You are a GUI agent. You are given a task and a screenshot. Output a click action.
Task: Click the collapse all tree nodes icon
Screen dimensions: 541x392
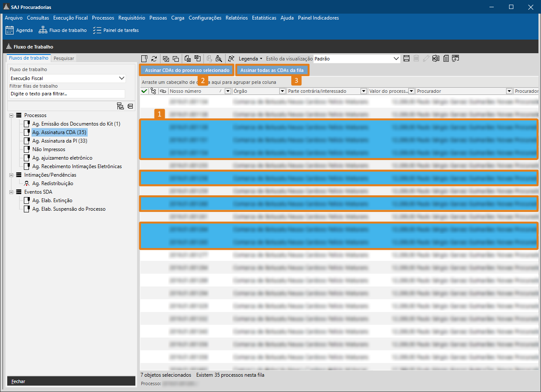click(x=130, y=106)
